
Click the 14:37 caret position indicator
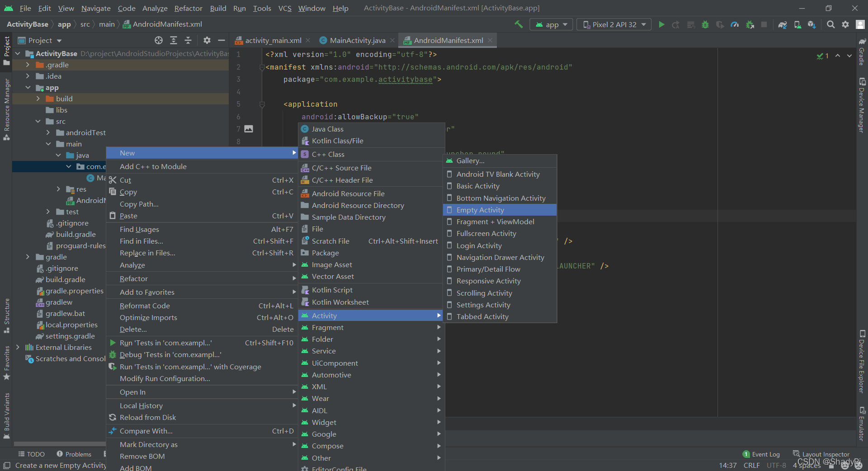click(727, 465)
